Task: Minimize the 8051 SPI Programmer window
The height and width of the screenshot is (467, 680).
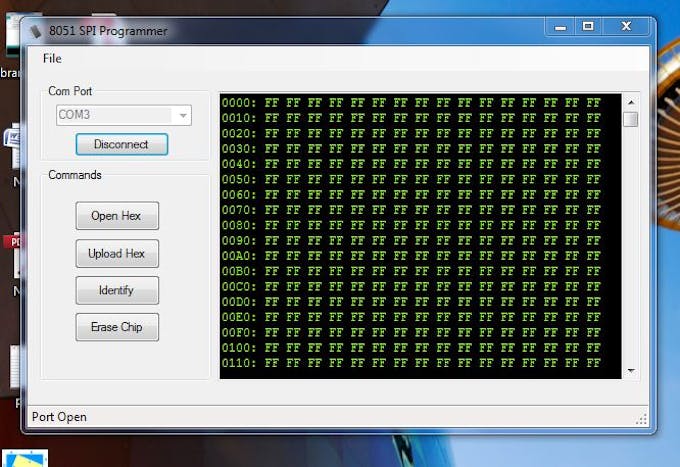Action: [560, 27]
